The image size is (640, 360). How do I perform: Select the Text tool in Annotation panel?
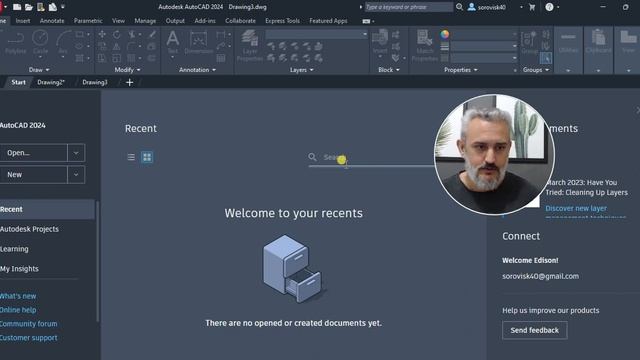click(173, 42)
